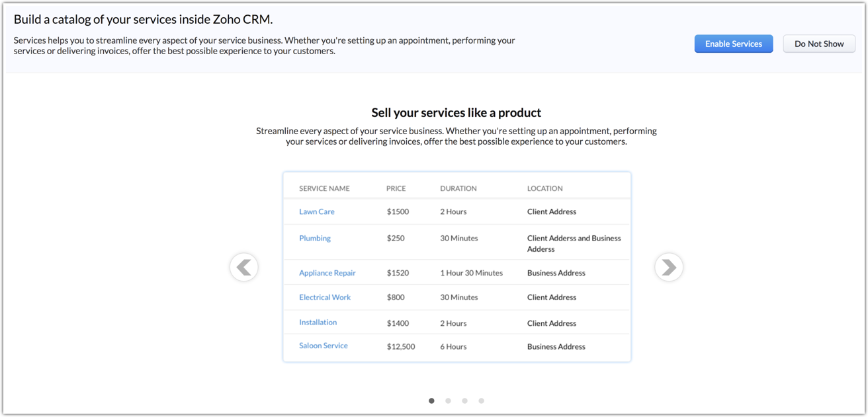Click the next slide arrow icon
The width and height of the screenshot is (868, 417).
tap(668, 267)
